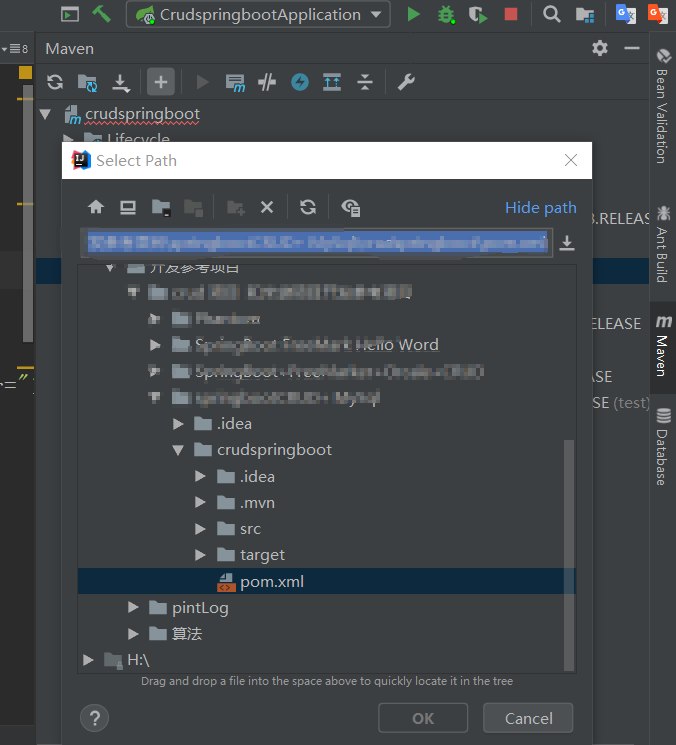Click Hide path link
The width and height of the screenshot is (676, 745).
click(541, 208)
